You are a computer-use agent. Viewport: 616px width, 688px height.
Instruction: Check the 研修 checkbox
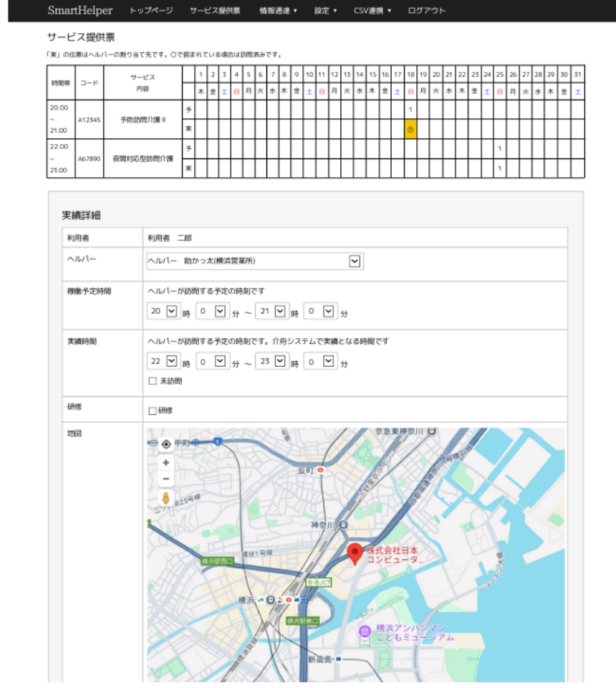coord(152,411)
